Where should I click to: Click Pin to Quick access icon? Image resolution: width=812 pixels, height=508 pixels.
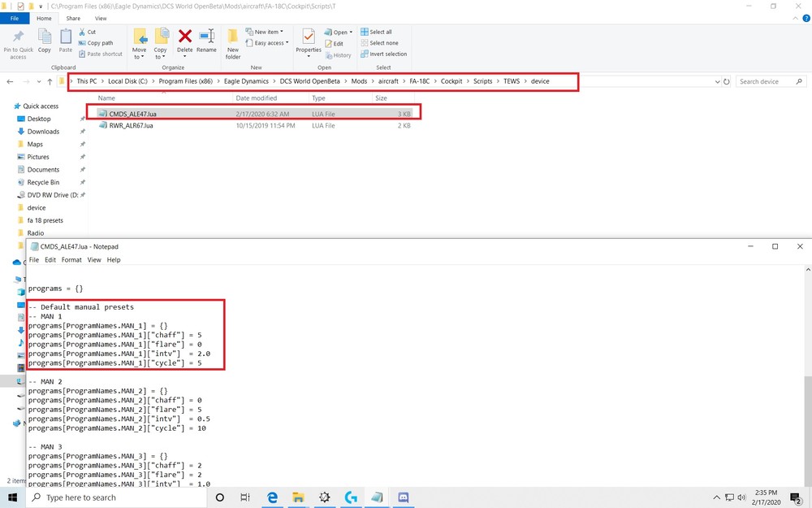[x=18, y=37]
